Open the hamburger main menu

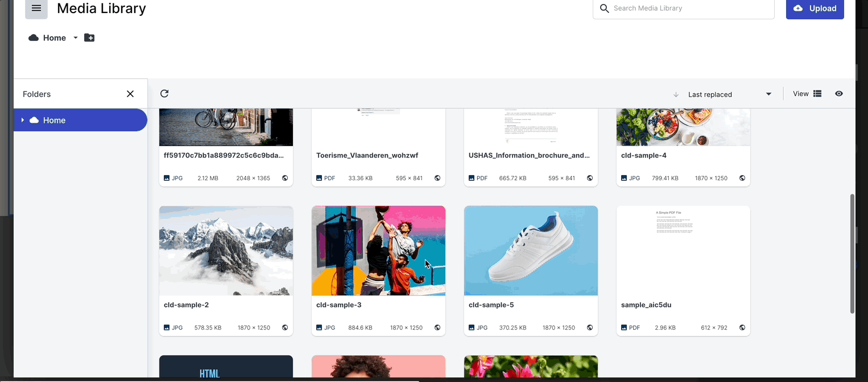[36, 9]
